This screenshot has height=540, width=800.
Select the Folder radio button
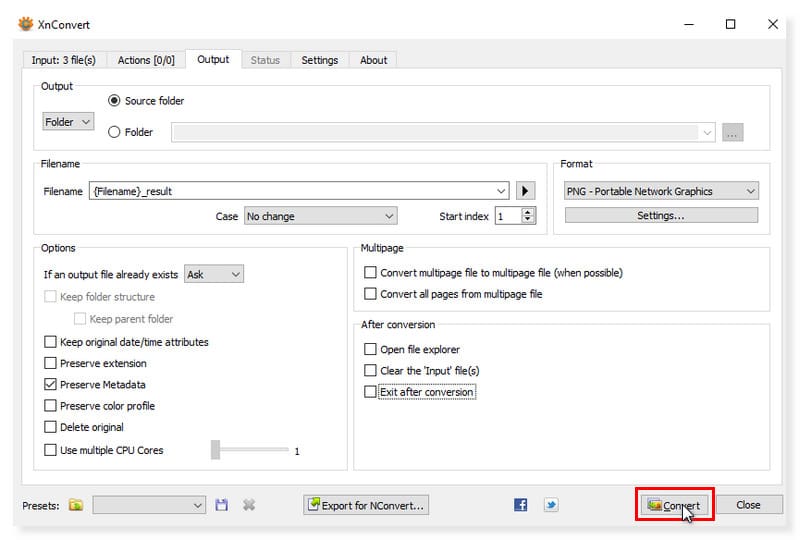click(114, 132)
